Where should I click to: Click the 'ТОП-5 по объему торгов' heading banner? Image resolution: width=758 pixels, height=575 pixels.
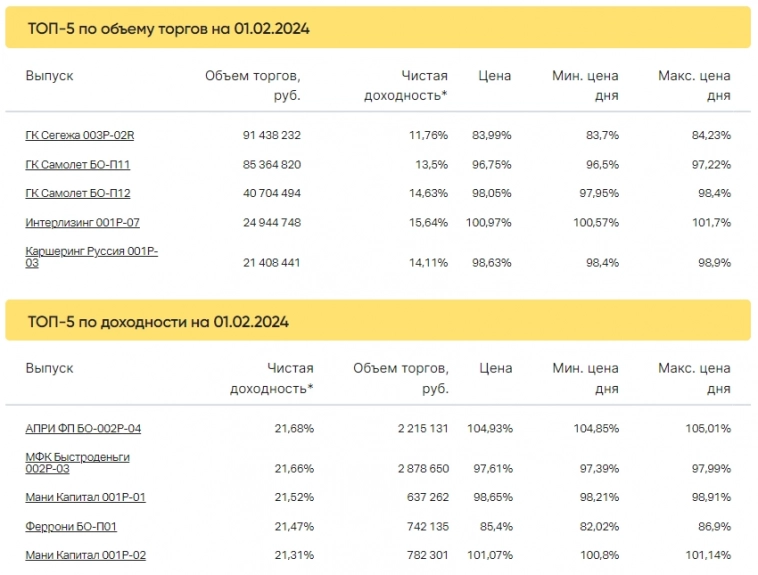pyautogui.click(x=378, y=28)
